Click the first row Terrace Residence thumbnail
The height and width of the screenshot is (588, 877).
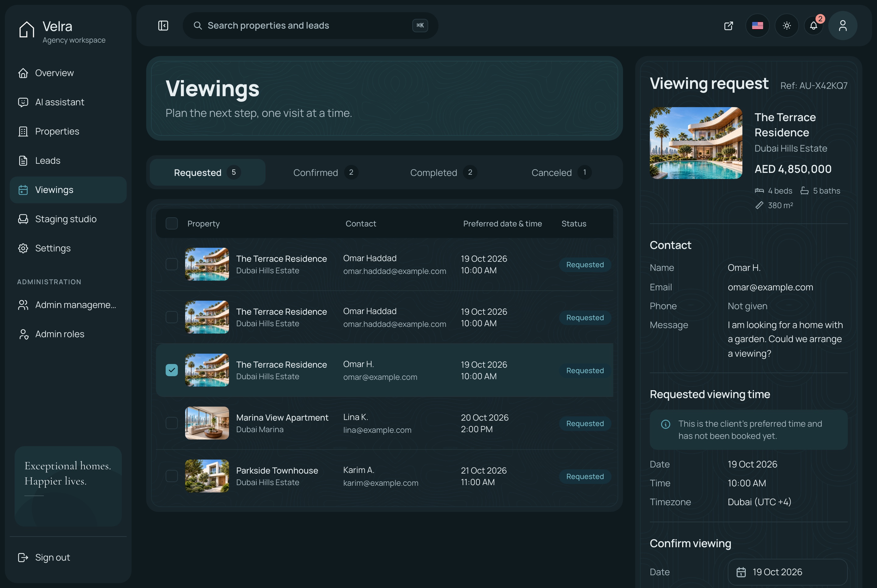click(x=207, y=264)
